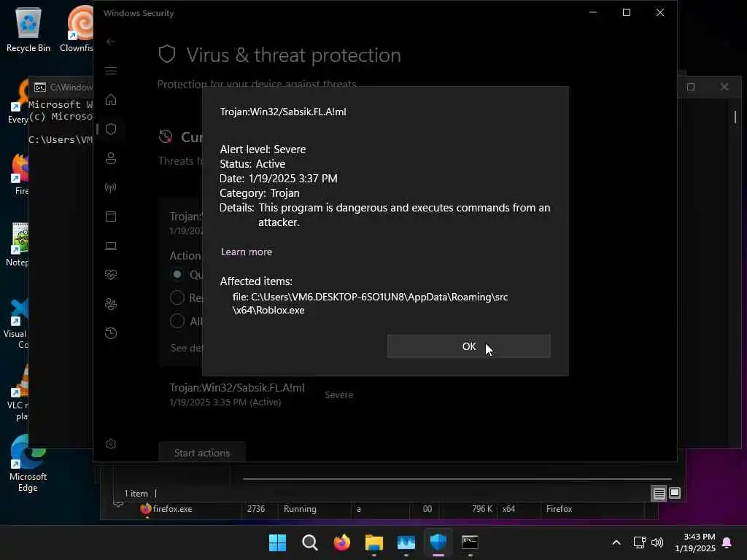Select the Allow on device radio option
Image resolution: width=747 pixels, height=560 pixels.
(x=177, y=321)
